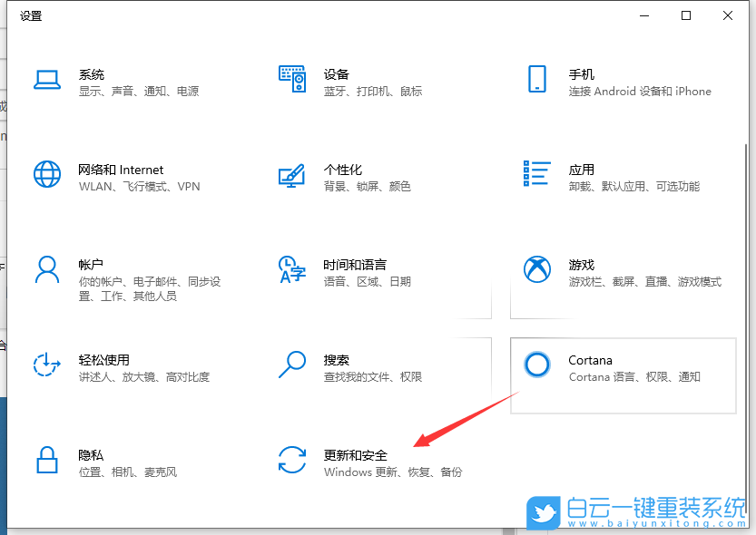Open the 网络和 Internet globe icon

click(47, 175)
